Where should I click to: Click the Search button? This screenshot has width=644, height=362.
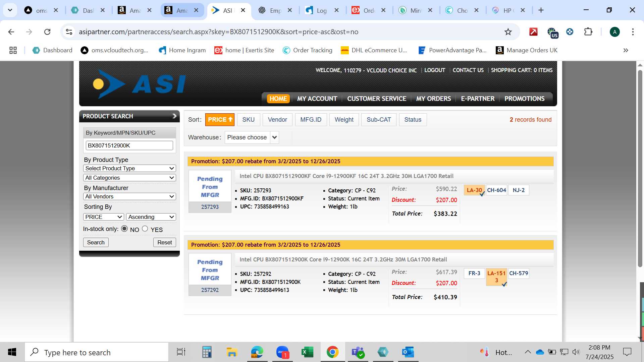tap(96, 242)
